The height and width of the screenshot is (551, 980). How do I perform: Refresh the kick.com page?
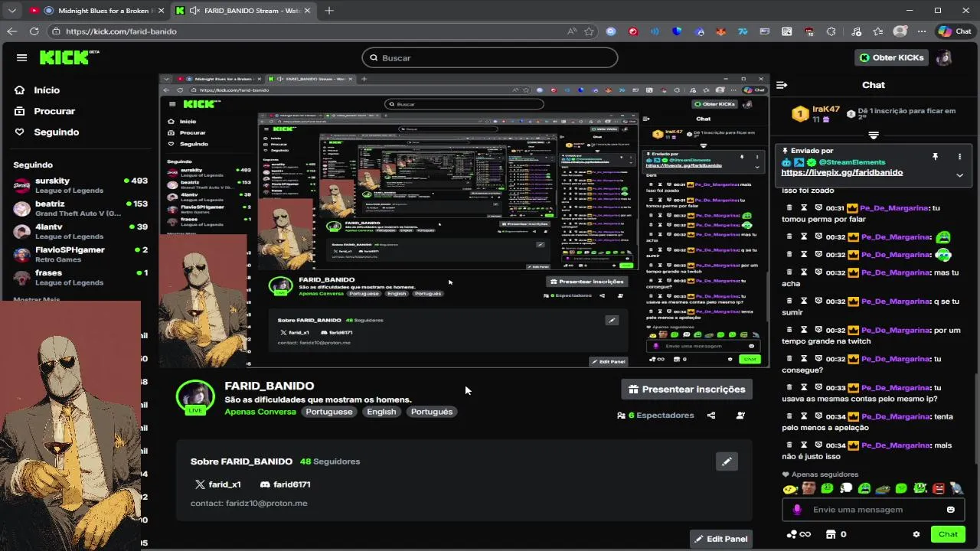tap(34, 31)
